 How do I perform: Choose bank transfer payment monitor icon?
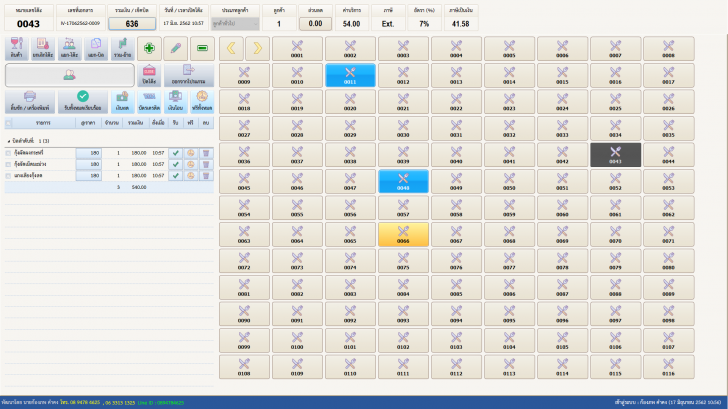click(x=176, y=101)
